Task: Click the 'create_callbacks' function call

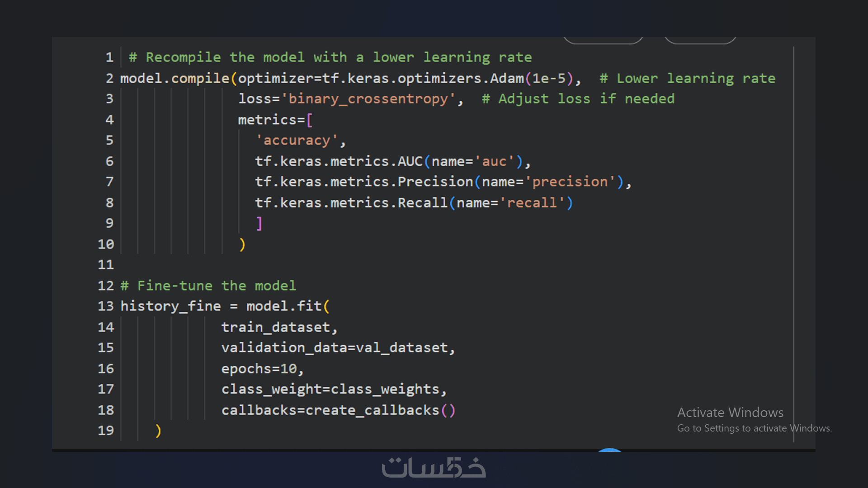Action: click(x=372, y=410)
